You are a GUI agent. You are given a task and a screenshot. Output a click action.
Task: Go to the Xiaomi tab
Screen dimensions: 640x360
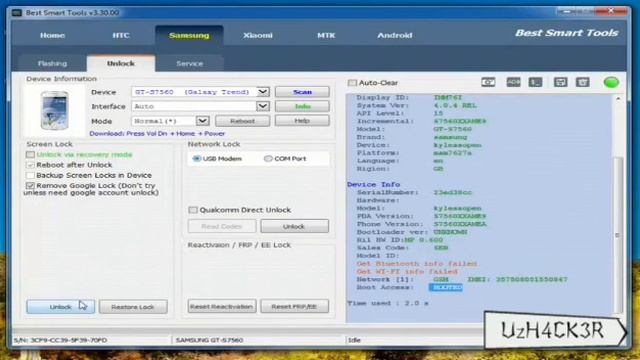(258, 36)
